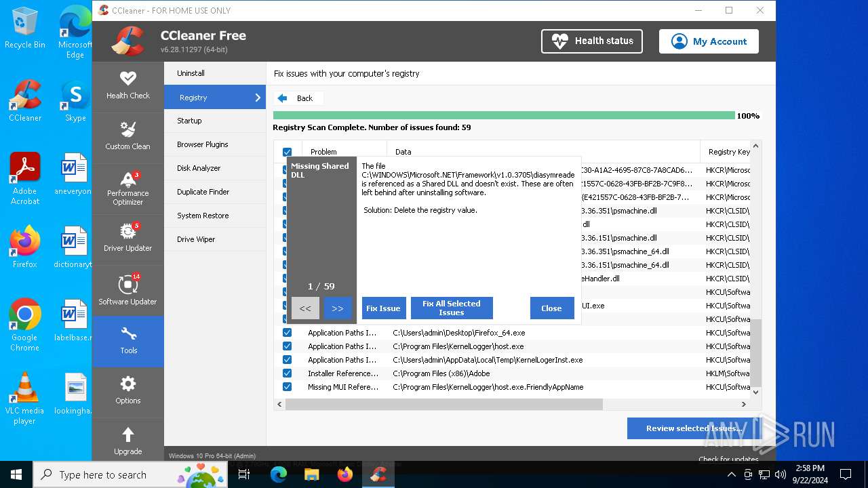This screenshot has width=868, height=488.
Task: Open the Options gear section
Action: click(x=127, y=391)
